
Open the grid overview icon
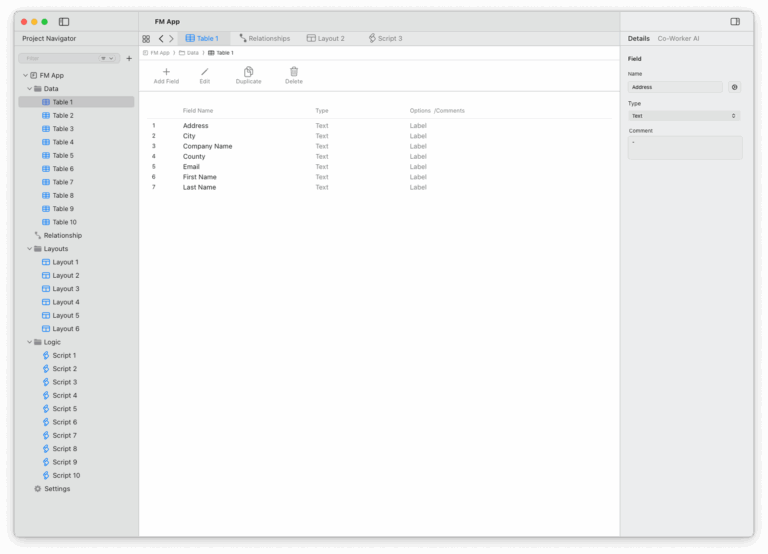pos(146,39)
